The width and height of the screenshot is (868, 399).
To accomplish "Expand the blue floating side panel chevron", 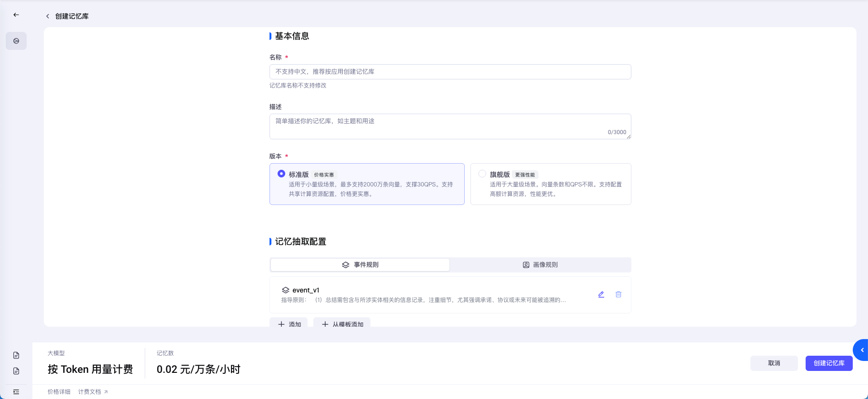I will coord(861,350).
